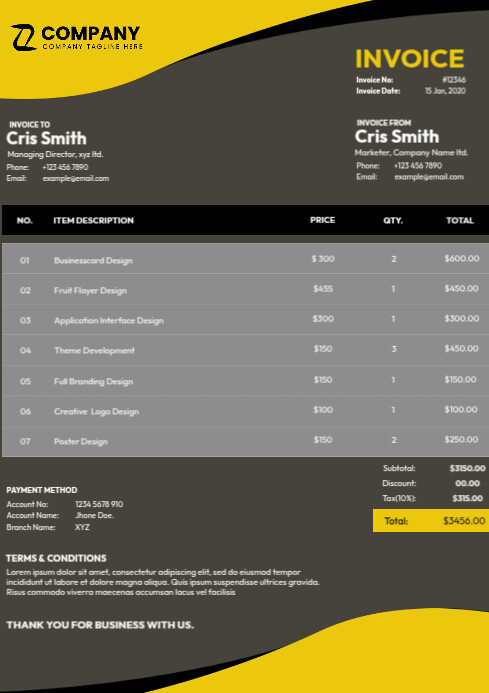
Task: Click the INVOICE heading
Action: pos(410,58)
